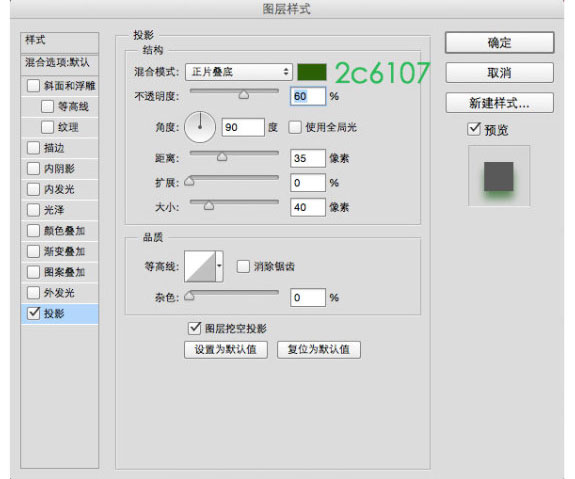Viewport: 575px width, 479px height.
Task: Click the 设置为默认值 button
Action: point(226,350)
